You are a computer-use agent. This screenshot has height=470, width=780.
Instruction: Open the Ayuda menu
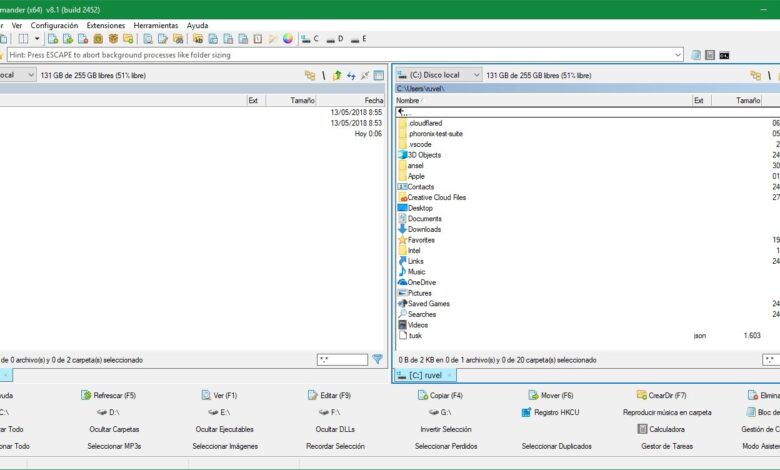(197, 25)
